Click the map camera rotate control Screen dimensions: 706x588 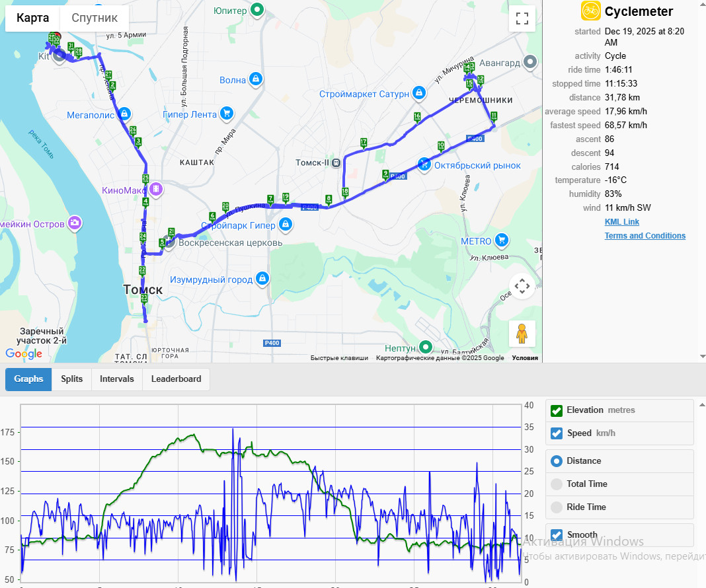[x=522, y=285]
